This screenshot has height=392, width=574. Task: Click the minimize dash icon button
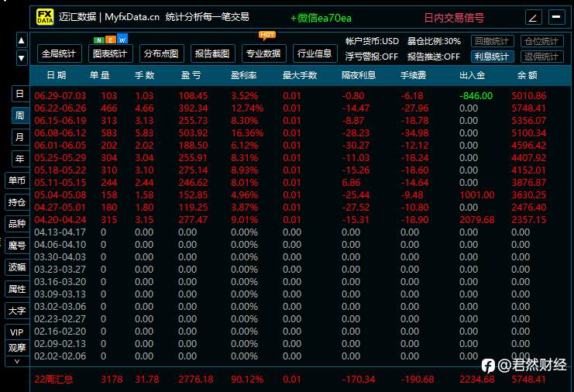coord(556,17)
